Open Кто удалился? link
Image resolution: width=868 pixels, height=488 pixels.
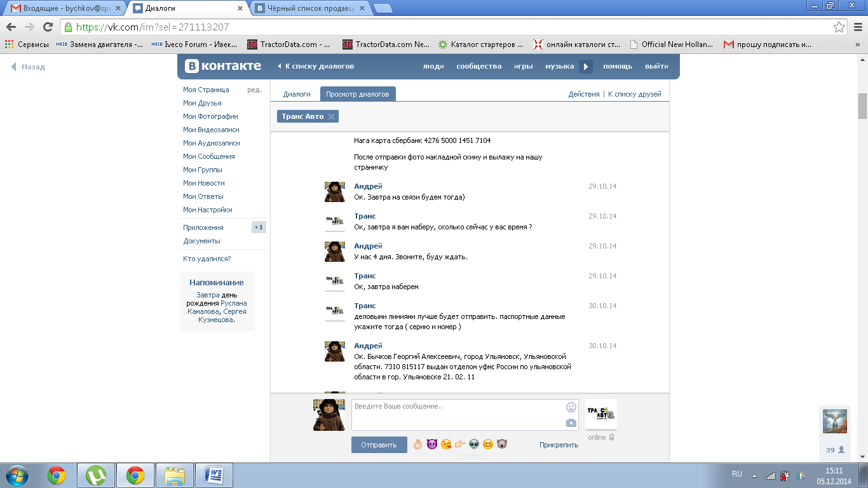(207, 259)
